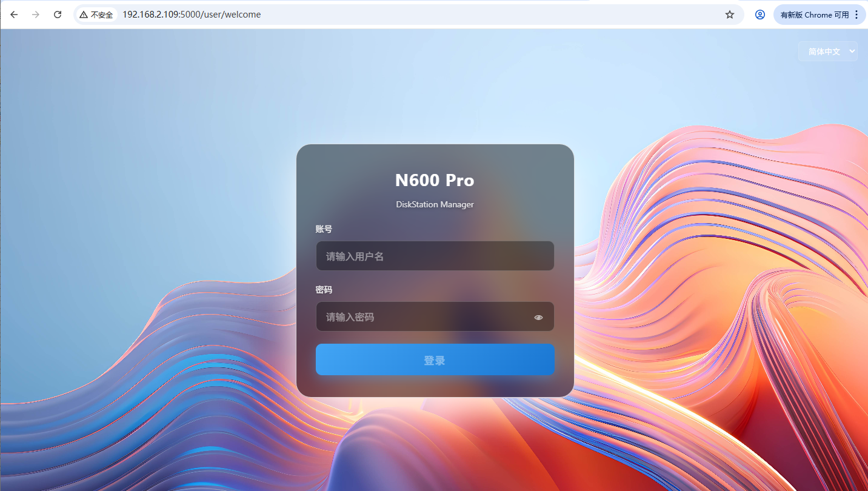Click the N600 Pro title heading
Screen dimensions: 868x491
[x=435, y=180]
